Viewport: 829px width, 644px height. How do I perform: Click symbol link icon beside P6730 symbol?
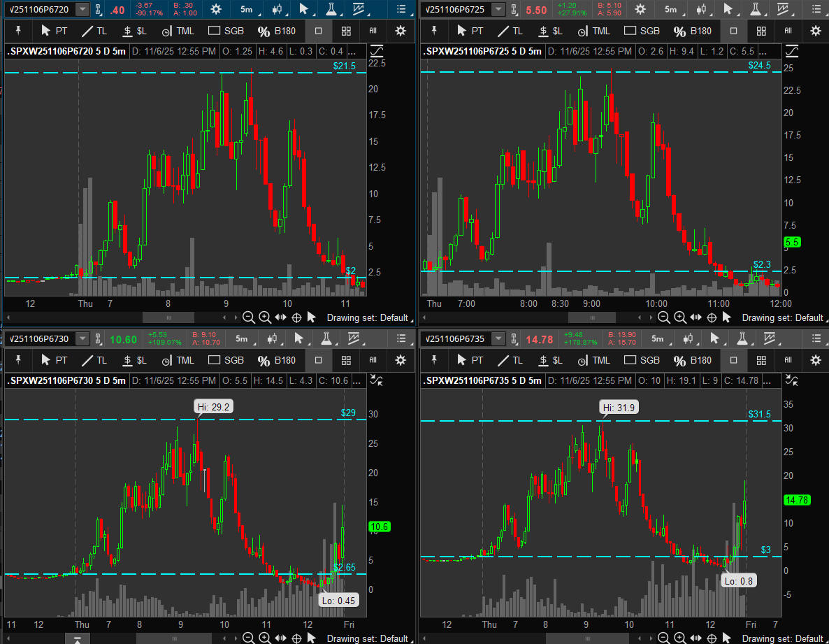pos(98,339)
